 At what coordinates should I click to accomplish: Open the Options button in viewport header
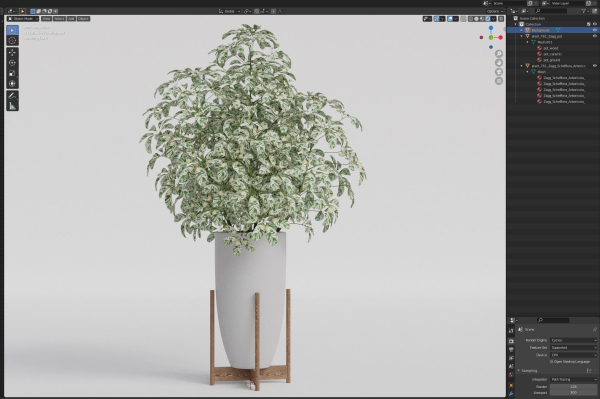(495, 11)
